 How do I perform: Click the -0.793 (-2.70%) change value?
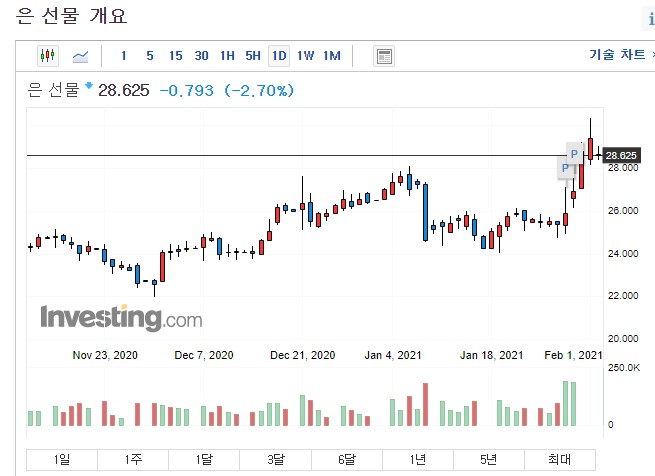227,90
